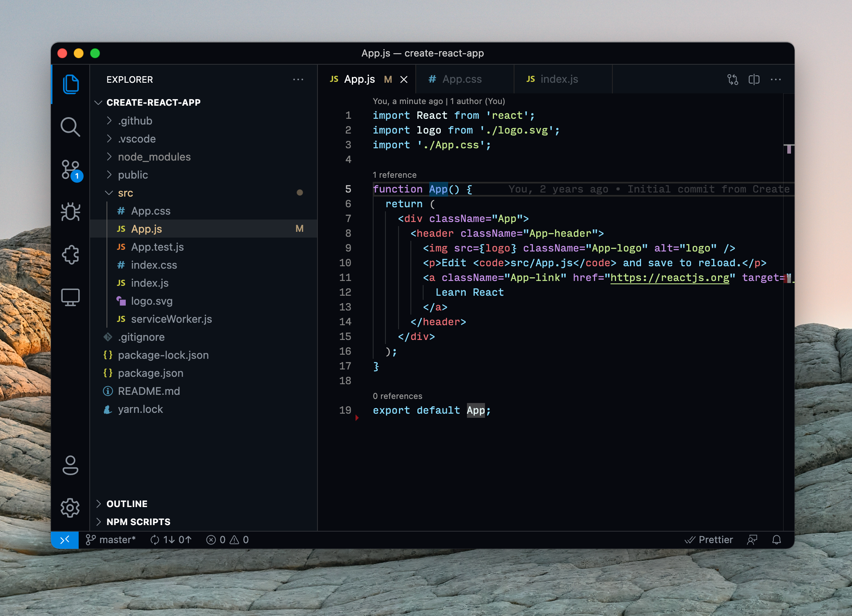Open the notifications bell
Screen dimensions: 852x616
click(776, 540)
